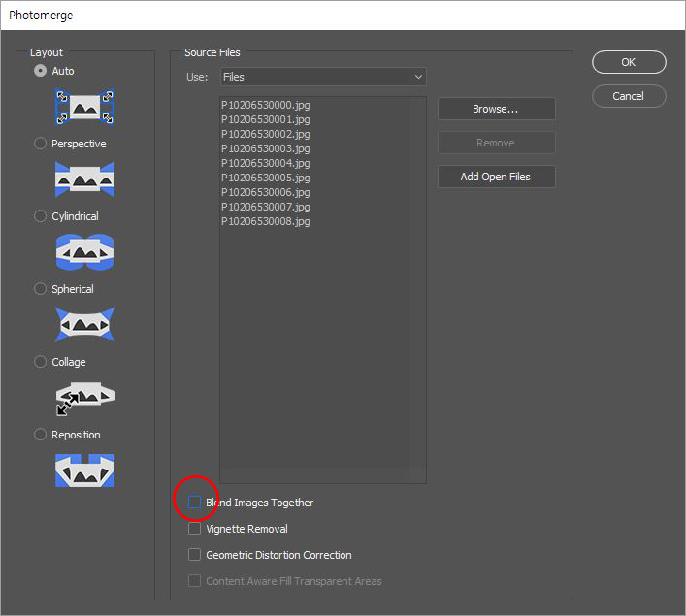Check Geometric Distortion Correction
Screen dimensions: 686x616
[194, 555]
